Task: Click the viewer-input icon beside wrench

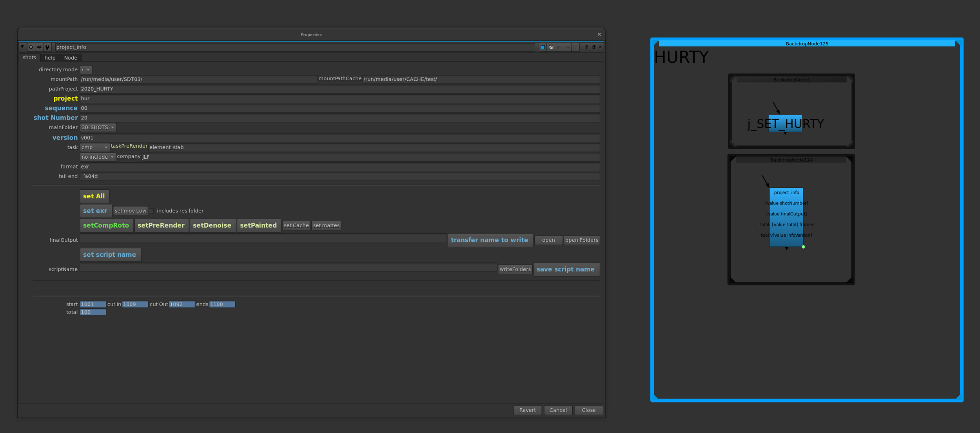Action: pyautogui.click(x=39, y=47)
